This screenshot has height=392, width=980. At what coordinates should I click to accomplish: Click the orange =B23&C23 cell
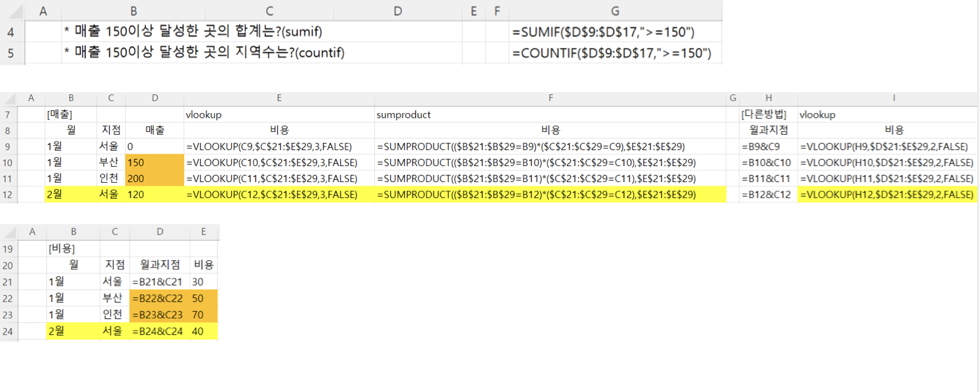tap(160, 315)
